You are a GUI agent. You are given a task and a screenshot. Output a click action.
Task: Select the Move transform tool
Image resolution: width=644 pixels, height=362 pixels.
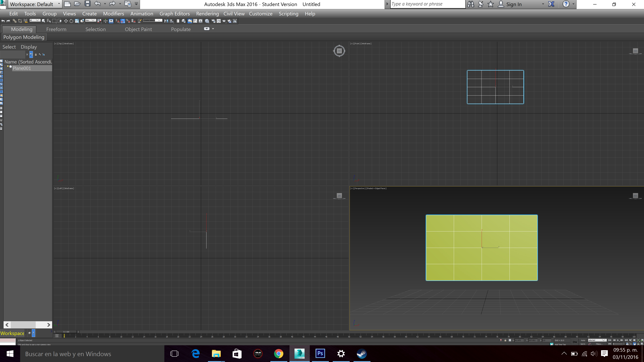coord(66,21)
